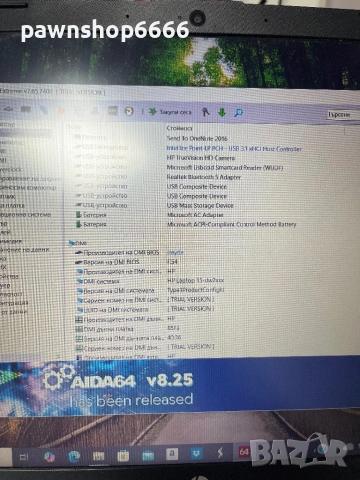Viewport: 360px width, 480px height.
Task: Select the 'HP TrueVision HD Camera' entry
Action: (x=201, y=158)
